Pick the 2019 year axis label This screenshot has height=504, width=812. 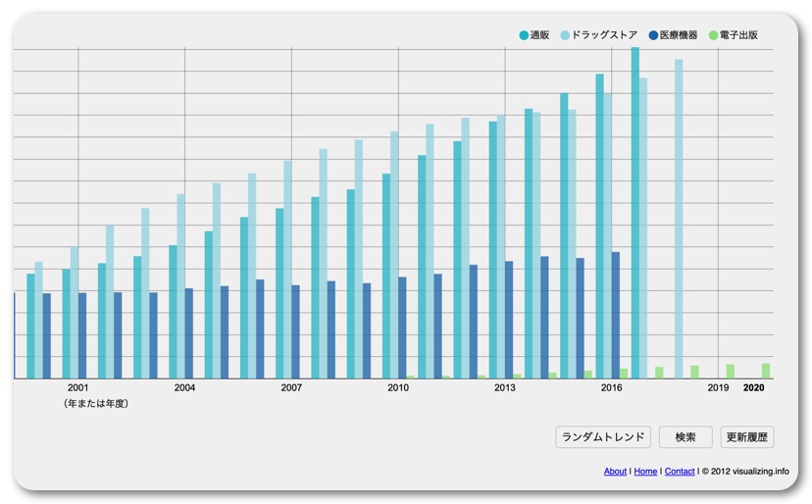point(718,388)
